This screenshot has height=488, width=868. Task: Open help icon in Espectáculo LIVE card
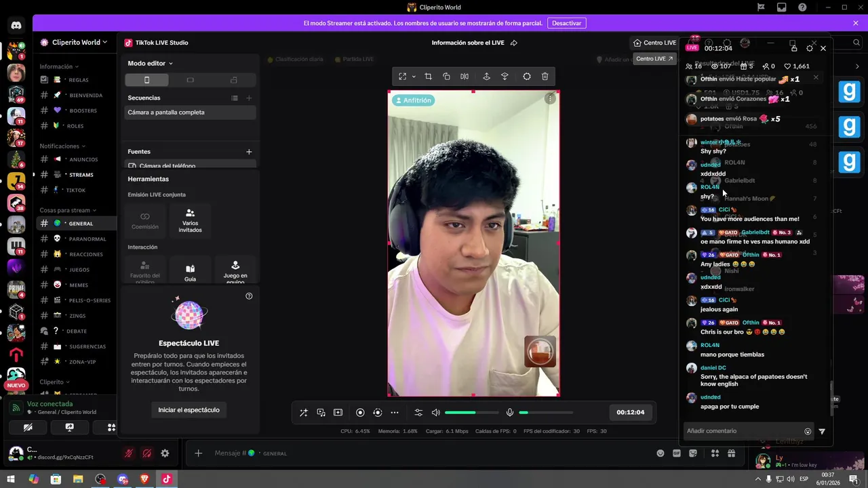[x=249, y=296]
